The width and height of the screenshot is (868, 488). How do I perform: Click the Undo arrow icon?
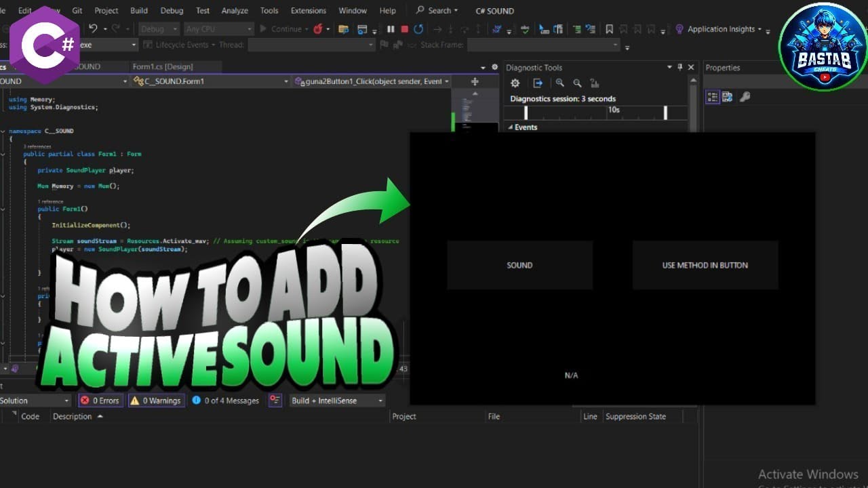[x=93, y=28]
